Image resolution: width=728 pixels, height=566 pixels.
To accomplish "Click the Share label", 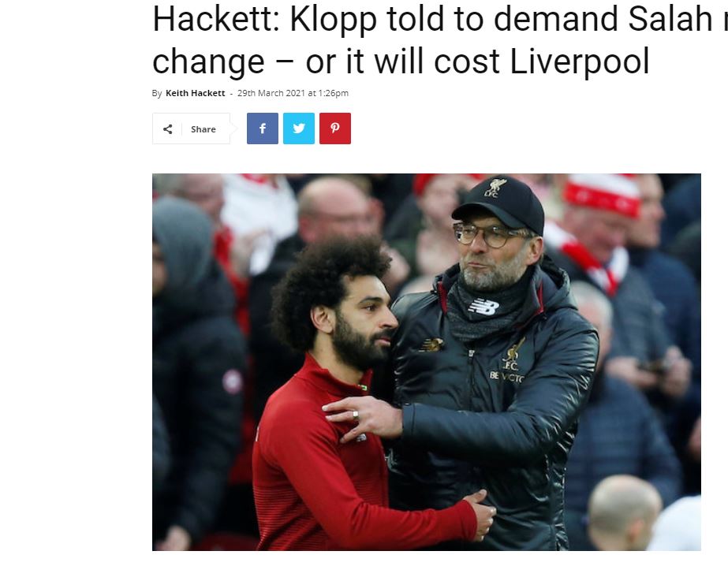I will 203,129.
